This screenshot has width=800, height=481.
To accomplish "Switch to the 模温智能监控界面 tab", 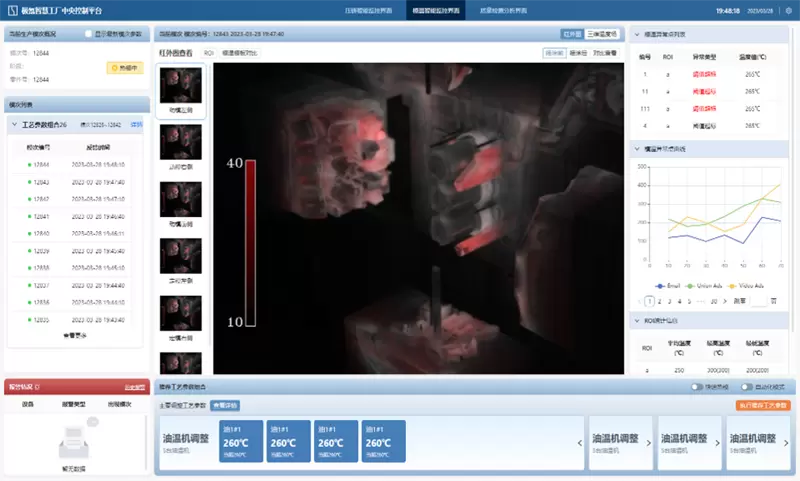I will [436, 12].
